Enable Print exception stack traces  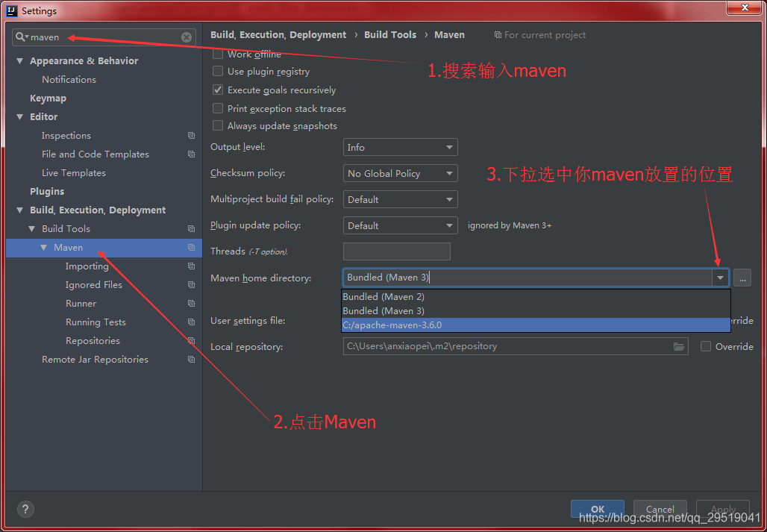pyautogui.click(x=218, y=108)
